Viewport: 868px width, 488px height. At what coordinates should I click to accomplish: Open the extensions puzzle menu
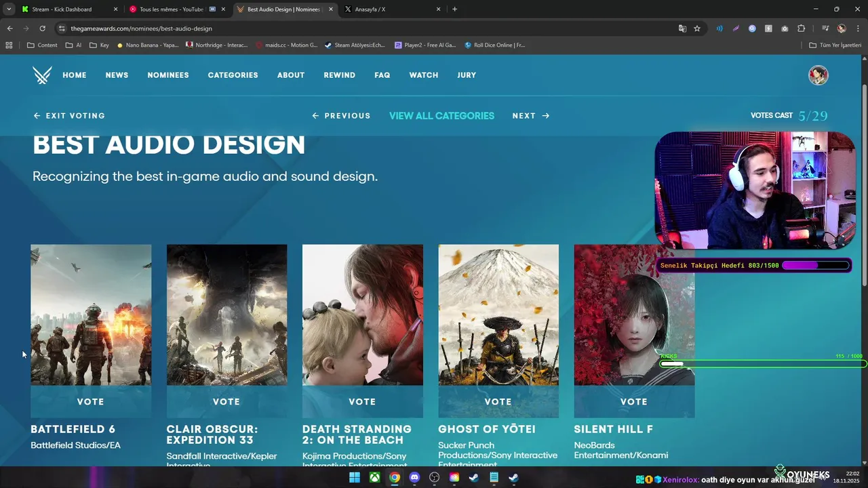801,28
